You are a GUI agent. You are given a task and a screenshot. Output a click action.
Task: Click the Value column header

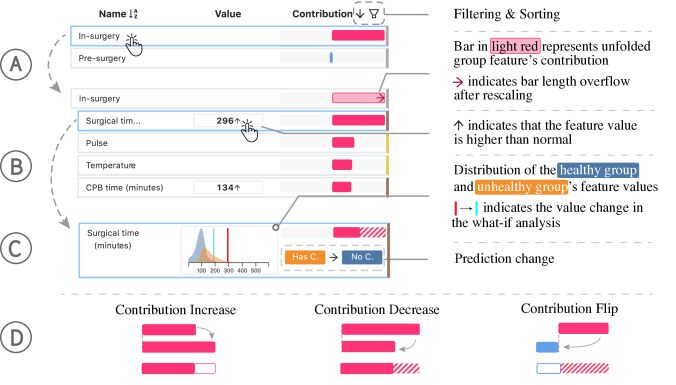[228, 14]
